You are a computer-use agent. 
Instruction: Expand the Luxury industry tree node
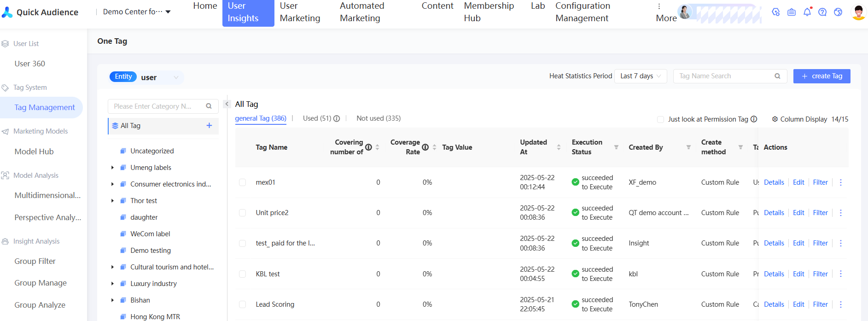click(x=112, y=284)
